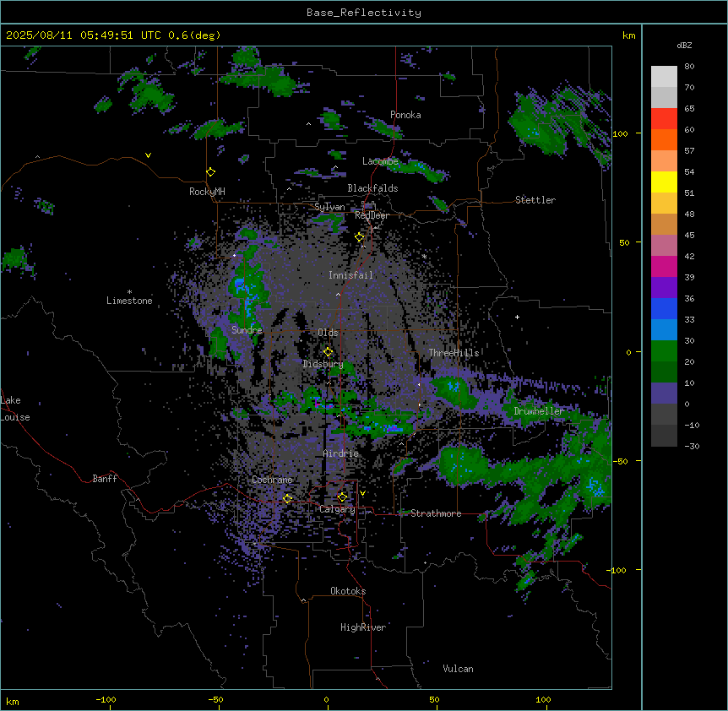The height and width of the screenshot is (711, 728).
Task: Click the yellow diamond marker below Cochrane
Action: click(x=287, y=498)
